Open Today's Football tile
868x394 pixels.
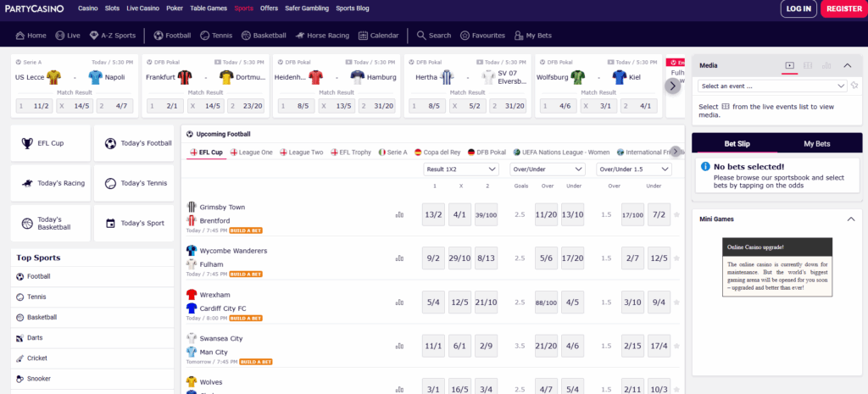[134, 143]
